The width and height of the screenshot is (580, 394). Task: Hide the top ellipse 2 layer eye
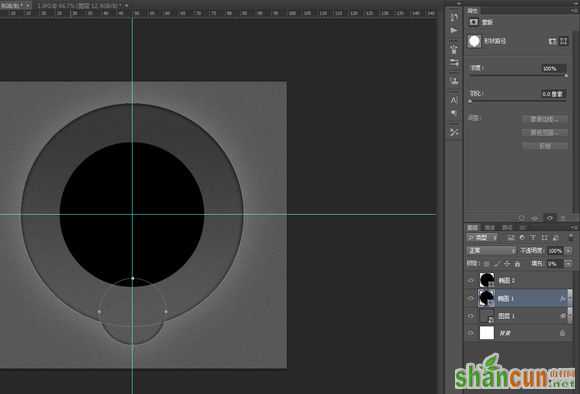tap(471, 280)
